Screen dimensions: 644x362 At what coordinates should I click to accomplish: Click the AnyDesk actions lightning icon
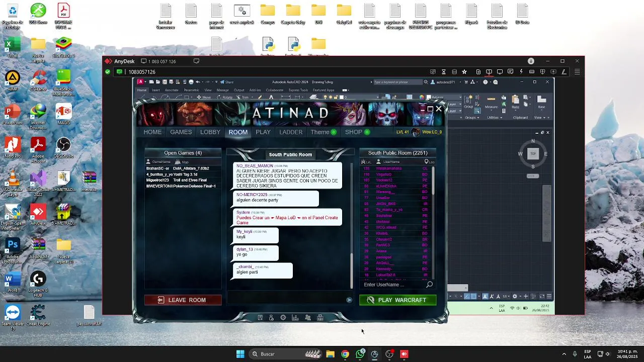521,72
